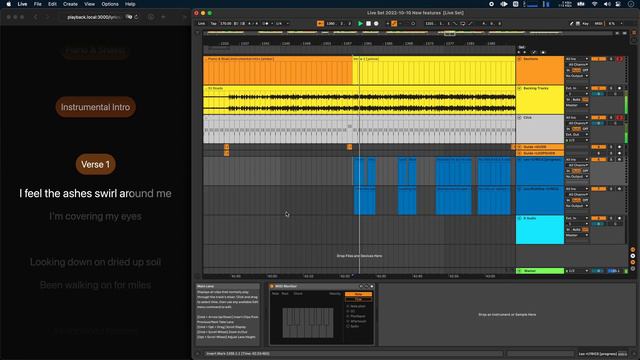
Task: Click the playback.local address bar in browser
Action: point(94,17)
